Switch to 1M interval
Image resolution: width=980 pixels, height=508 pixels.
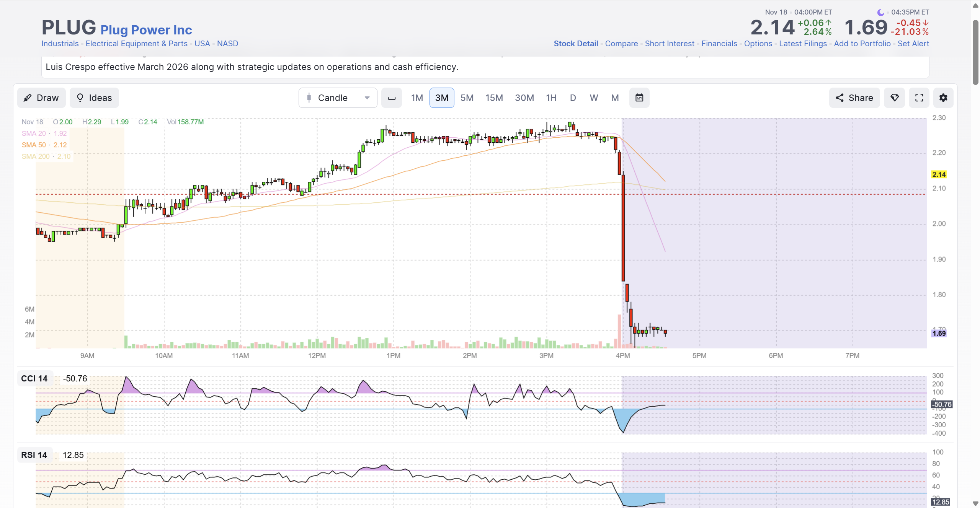(417, 98)
